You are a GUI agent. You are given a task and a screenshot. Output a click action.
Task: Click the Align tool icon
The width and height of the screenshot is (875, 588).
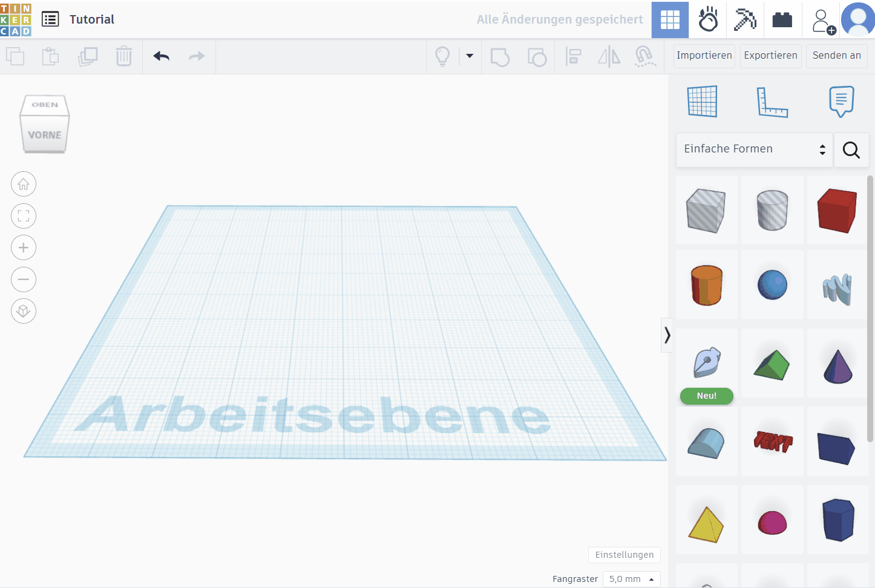573,56
